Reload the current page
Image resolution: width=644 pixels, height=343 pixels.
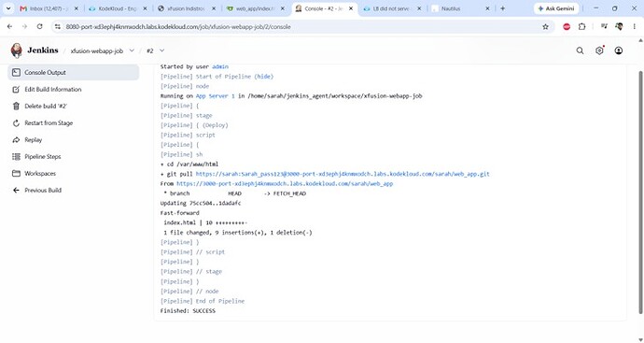(x=39, y=26)
